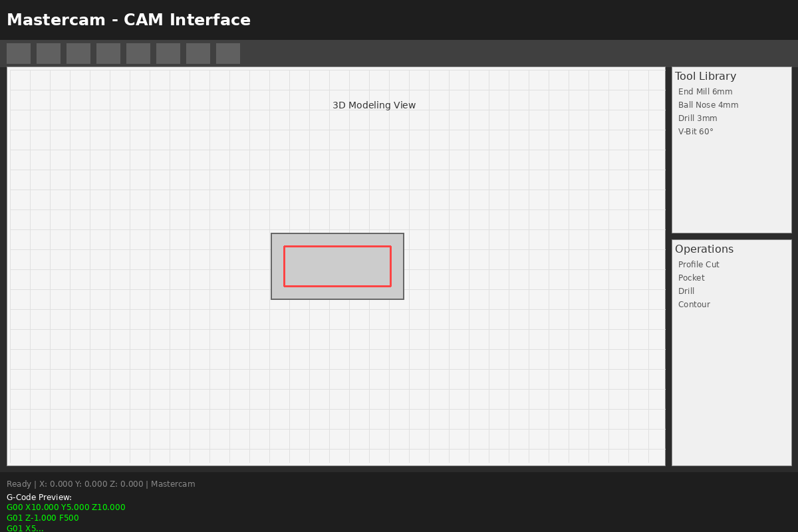Select the Contour operation
798x532 pixels.
point(694,305)
